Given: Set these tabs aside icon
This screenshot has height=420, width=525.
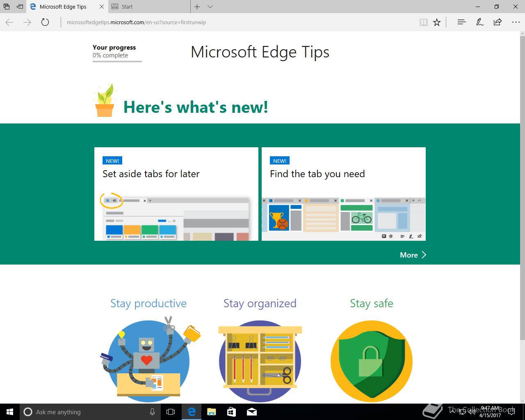Looking at the screenshot, I should pyautogui.click(x=20, y=7).
